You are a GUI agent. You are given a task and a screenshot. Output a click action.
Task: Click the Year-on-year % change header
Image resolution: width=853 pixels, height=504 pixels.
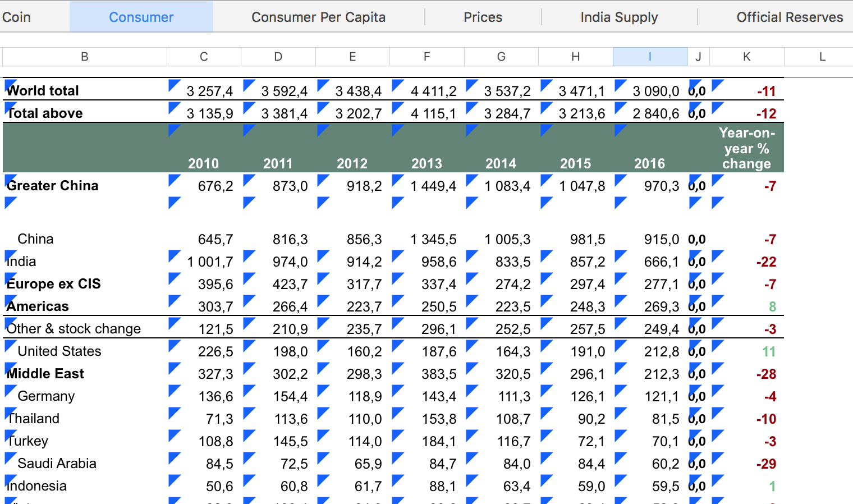[746, 148]
